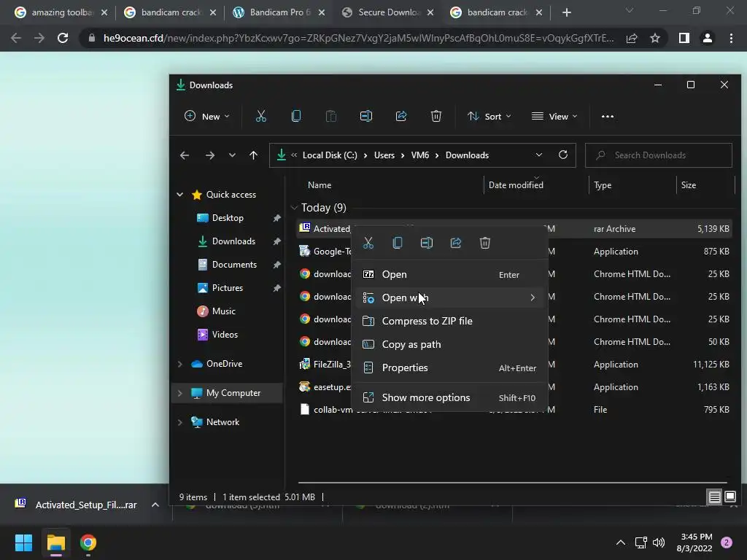
Task: Open Music in Quick access
Action: pos(223,311)
